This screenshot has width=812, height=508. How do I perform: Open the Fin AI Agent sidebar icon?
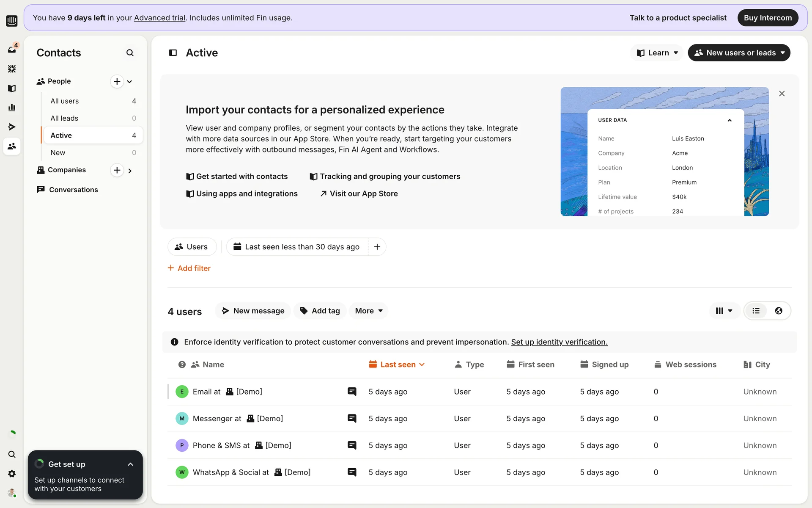(x=12, y=69)
